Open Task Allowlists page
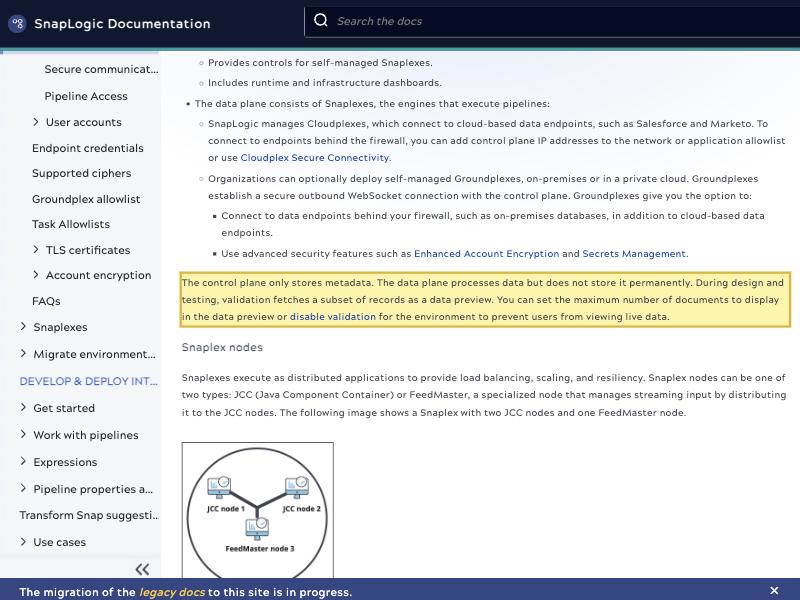Image resolution: width=800 pixels, height=600 pixels. click(70, 224)
